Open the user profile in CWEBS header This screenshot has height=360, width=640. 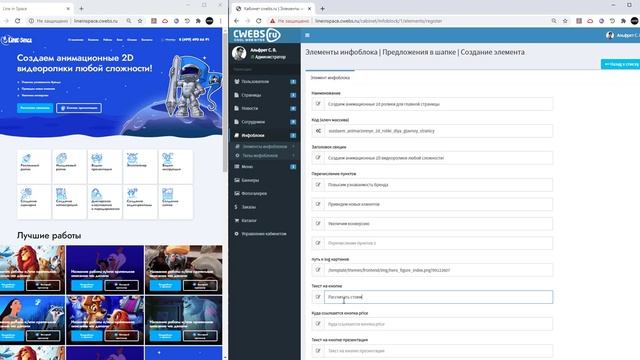pos(622,36)
